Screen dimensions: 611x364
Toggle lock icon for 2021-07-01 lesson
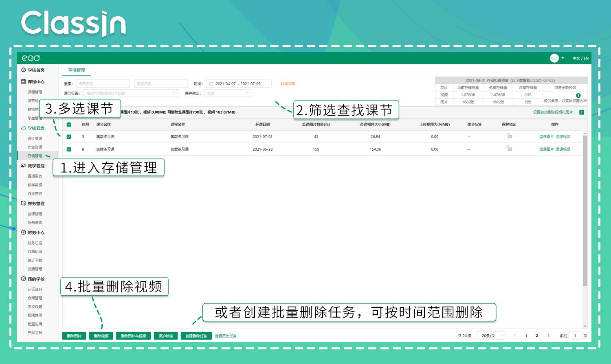[509, 136]
